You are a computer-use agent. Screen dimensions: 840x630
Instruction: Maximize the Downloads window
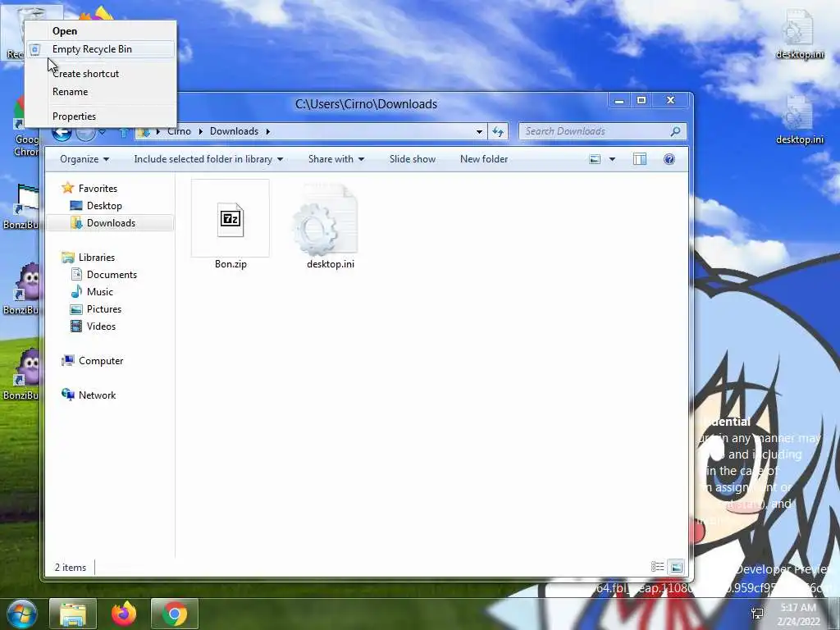[x=641, y=100]
